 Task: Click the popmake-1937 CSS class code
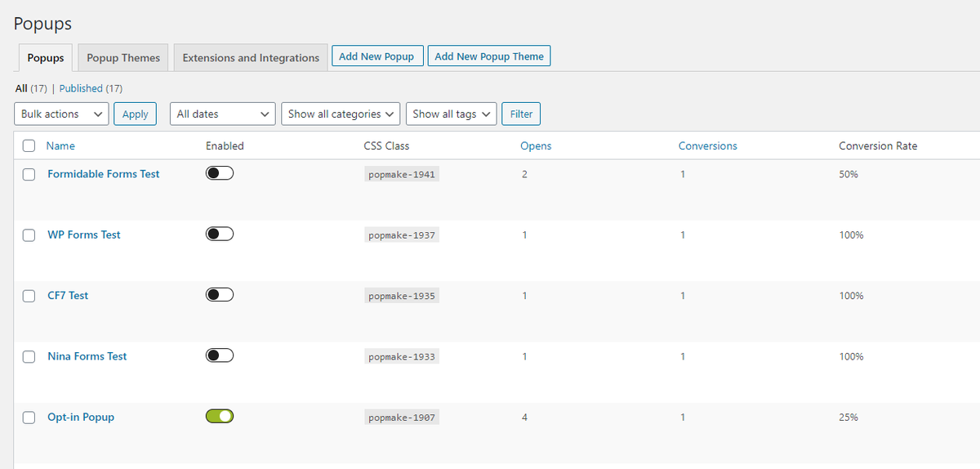402,235
